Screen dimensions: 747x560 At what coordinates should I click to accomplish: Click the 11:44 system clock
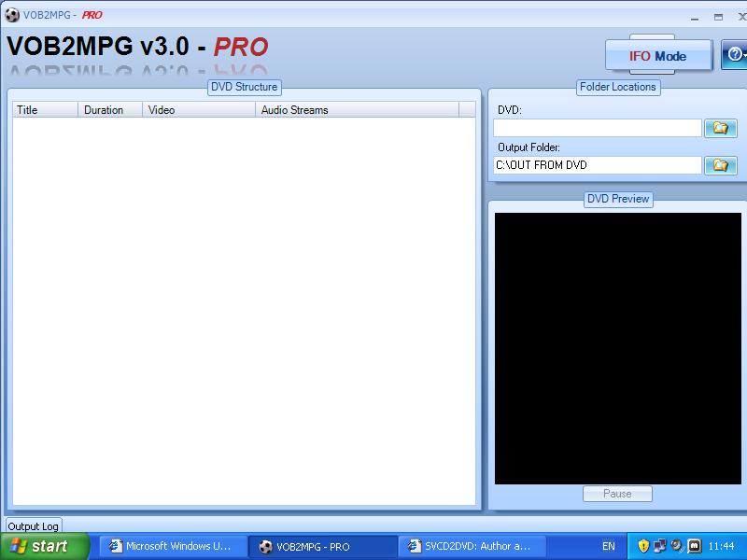click(x=721, y=546)
